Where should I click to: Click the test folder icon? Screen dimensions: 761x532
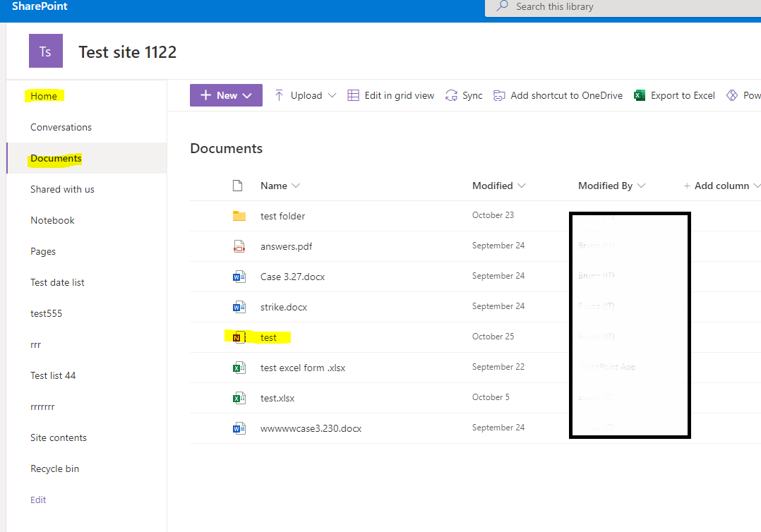[x=239, y=216]
